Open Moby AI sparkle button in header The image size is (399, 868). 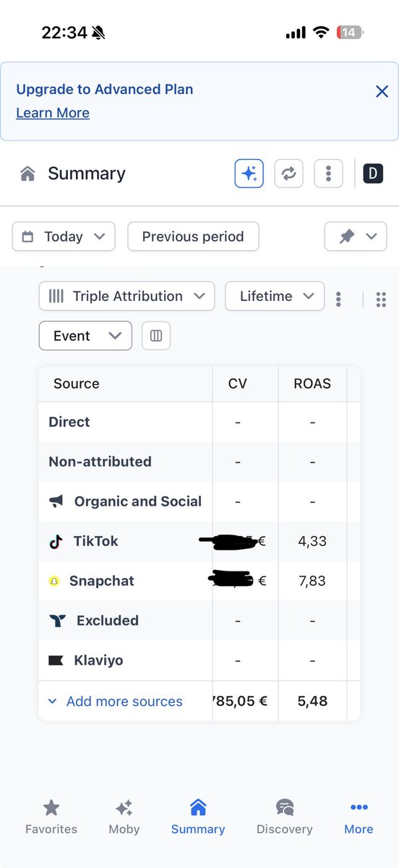[x=249, y=174]
